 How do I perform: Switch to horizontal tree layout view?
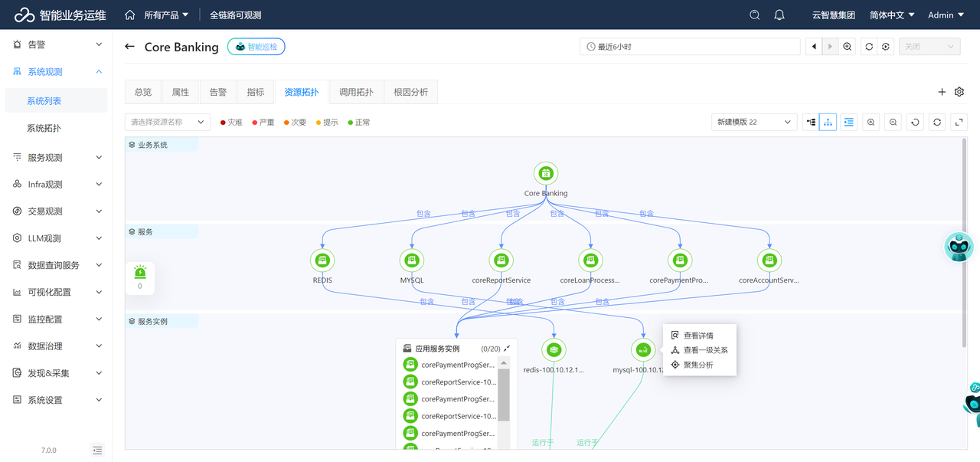[811, 122]
